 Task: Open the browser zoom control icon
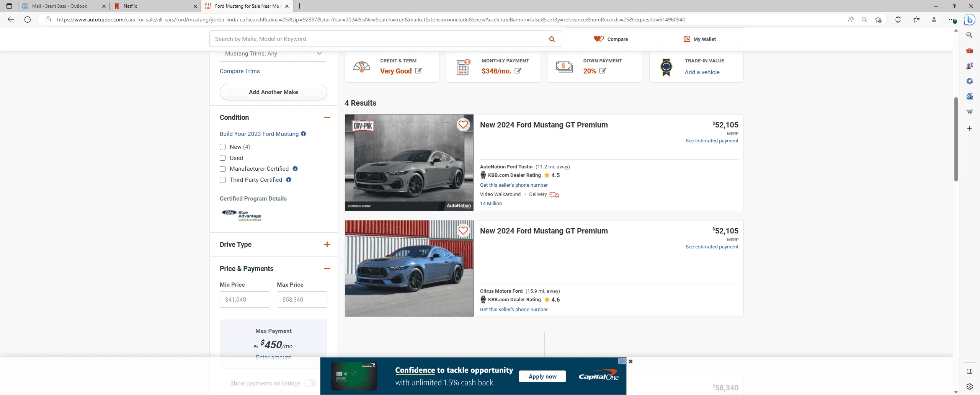pos(864,20)
